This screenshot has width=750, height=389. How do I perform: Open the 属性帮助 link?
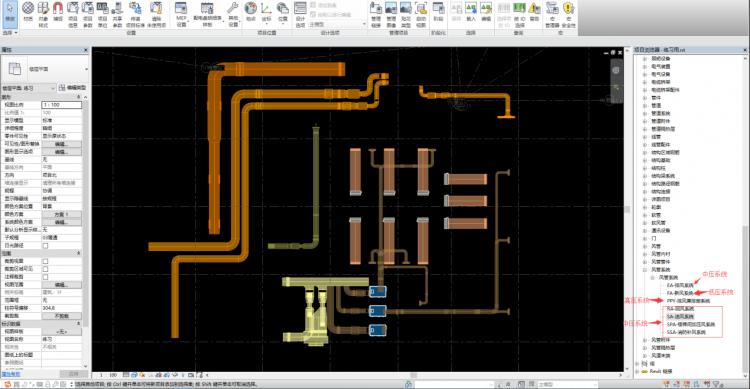click(11, 374)
